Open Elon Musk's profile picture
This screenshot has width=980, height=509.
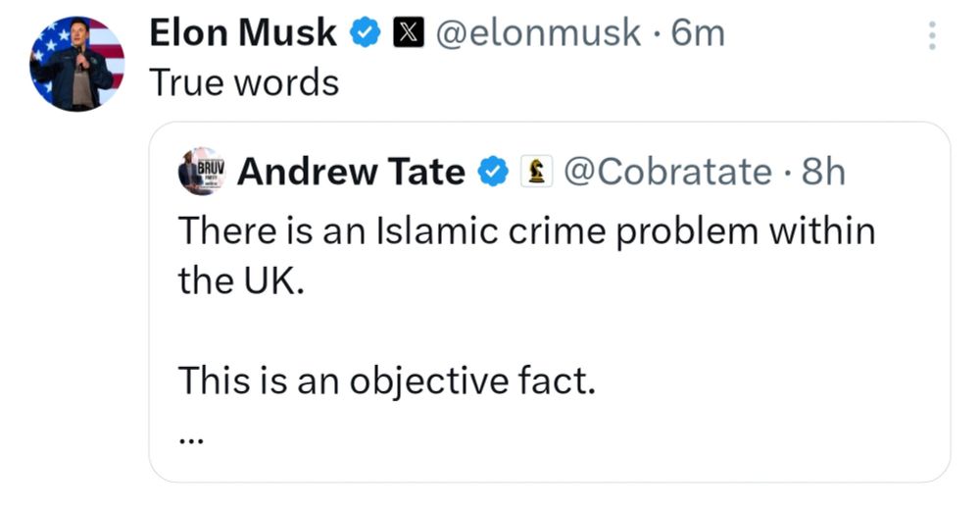tap(76, 65)
